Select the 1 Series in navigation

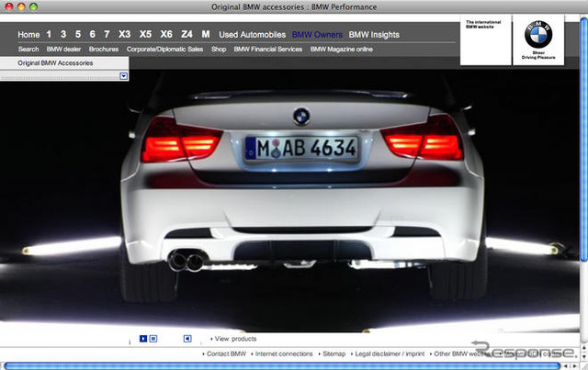click(x=49, y=34)
